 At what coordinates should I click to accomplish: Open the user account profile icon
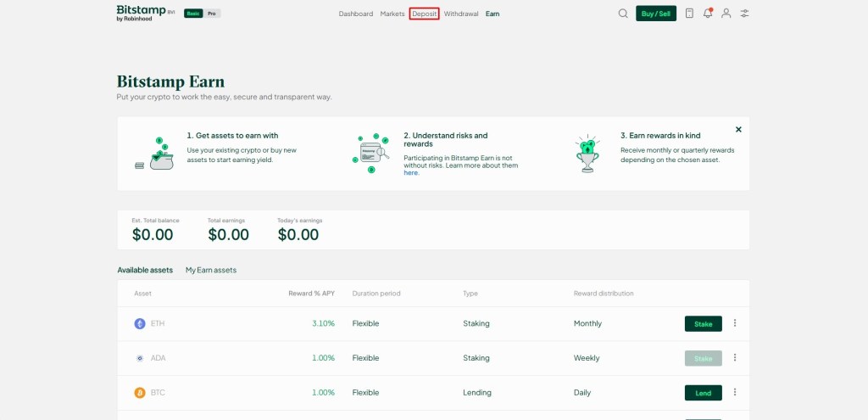click(x=726, y=14)
